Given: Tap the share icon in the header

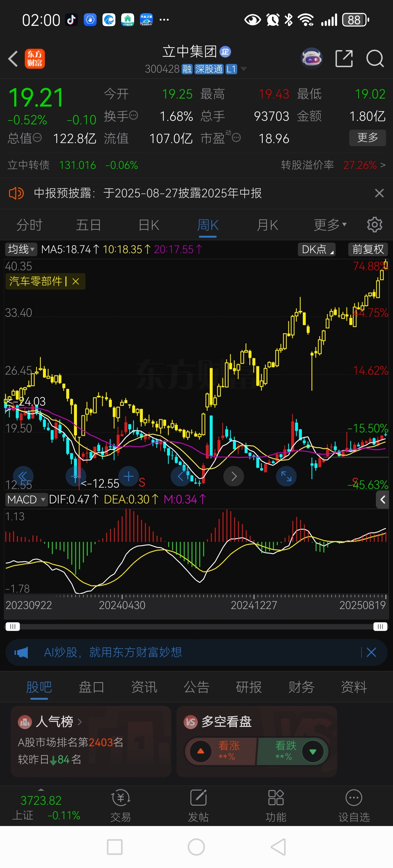Looking at the screenshot, I should click(x=344, y=59).
